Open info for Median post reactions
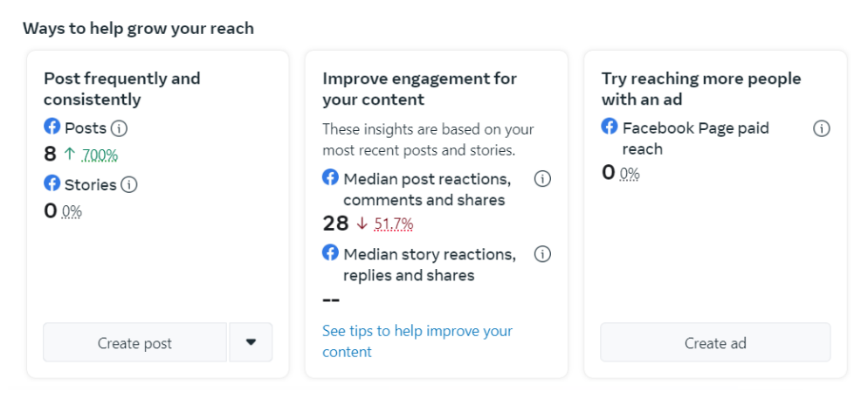 [542, 179]
